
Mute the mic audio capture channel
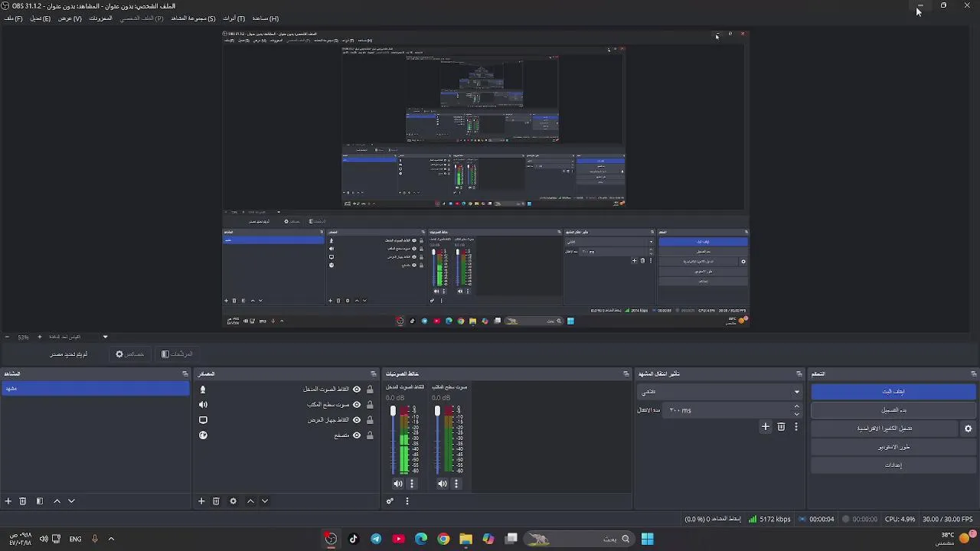[x=398, y=484]
